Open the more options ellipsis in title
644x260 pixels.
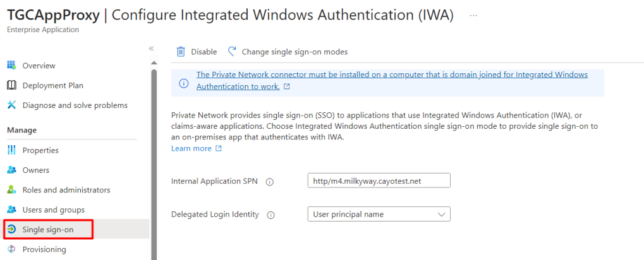pyautogui.click(x=473, y=16)
